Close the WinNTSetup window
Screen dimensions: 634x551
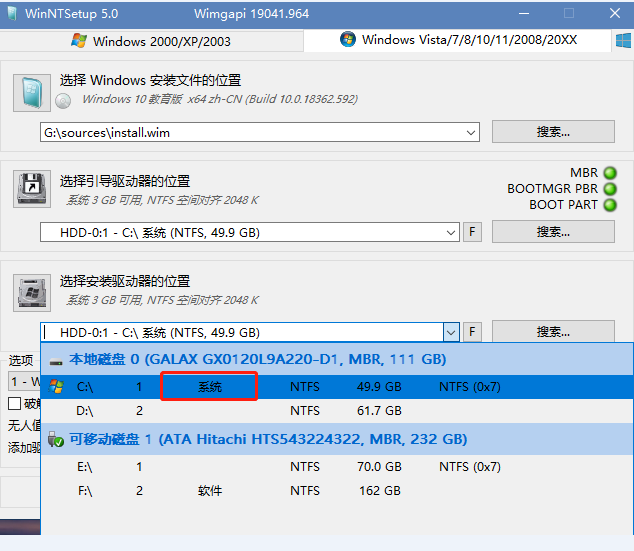(x=615, y=14)
